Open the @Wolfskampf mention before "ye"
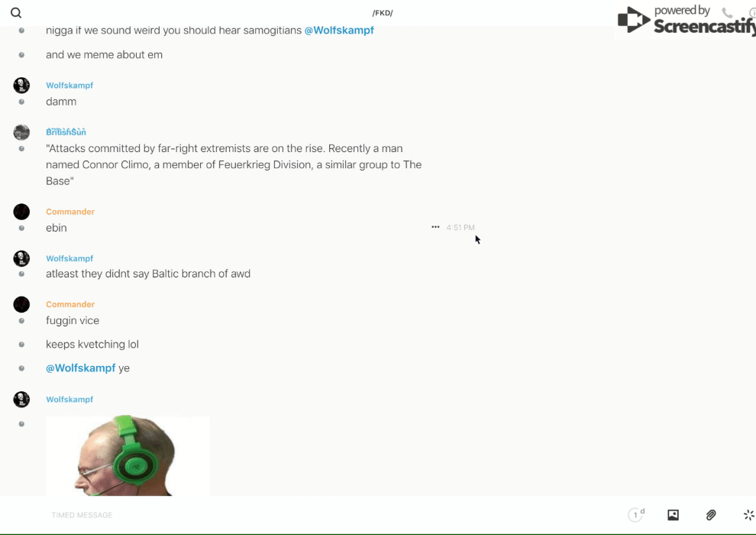Image resolution: width=756 pixels, height=535 pixels. 80,368
